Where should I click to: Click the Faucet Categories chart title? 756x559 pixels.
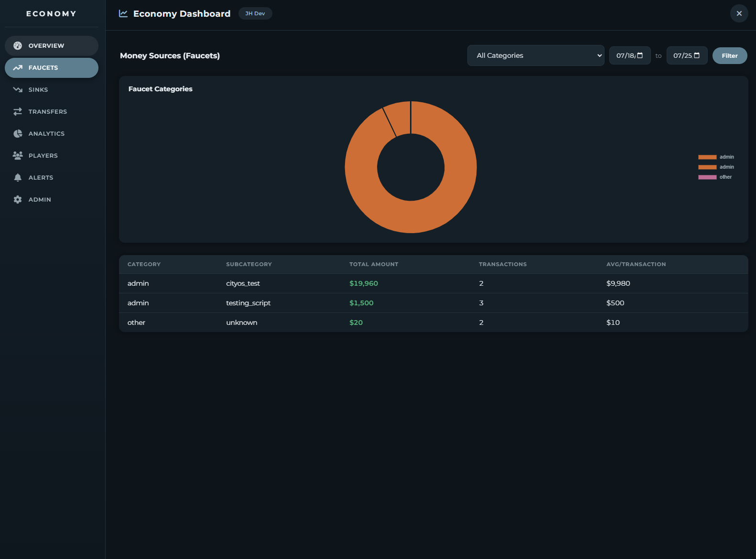161,89
